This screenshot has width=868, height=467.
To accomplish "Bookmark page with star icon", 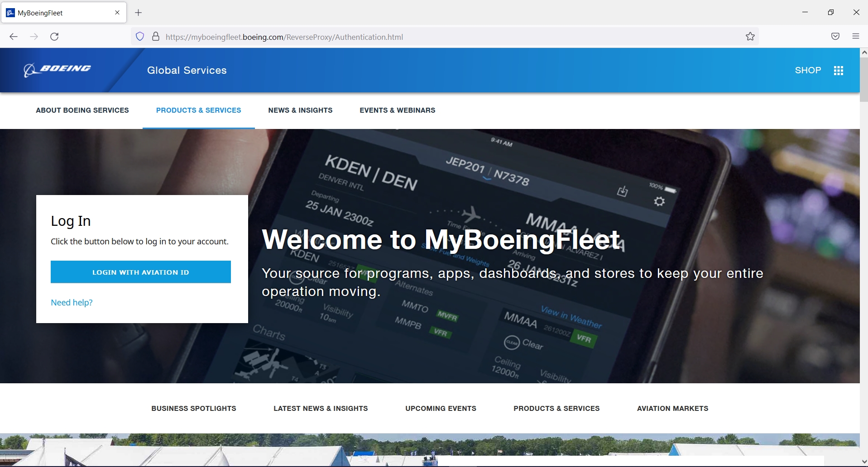I will (x=750, y=37).
